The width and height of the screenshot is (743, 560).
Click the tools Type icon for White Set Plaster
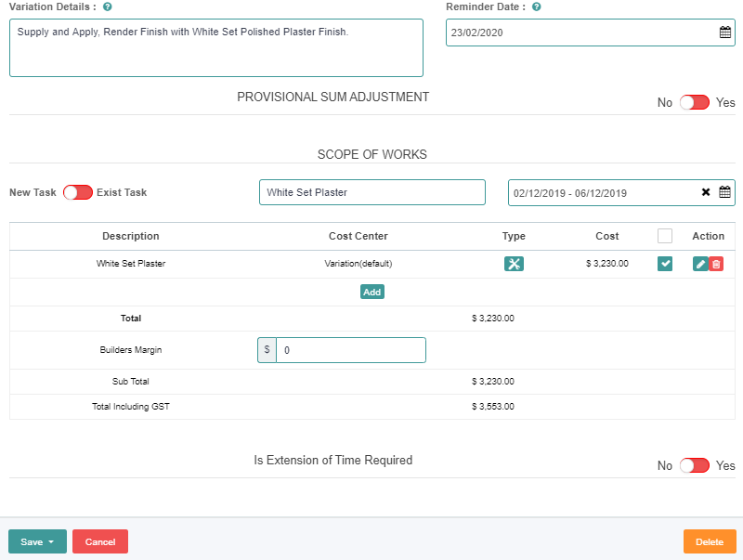pyautogui.click(x=515, y=264)
